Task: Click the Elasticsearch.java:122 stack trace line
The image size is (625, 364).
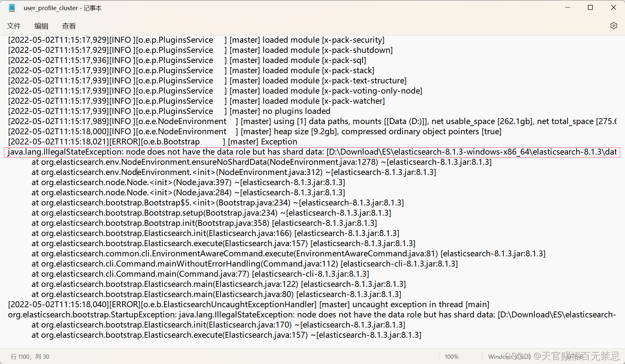Action: point(219,284)
